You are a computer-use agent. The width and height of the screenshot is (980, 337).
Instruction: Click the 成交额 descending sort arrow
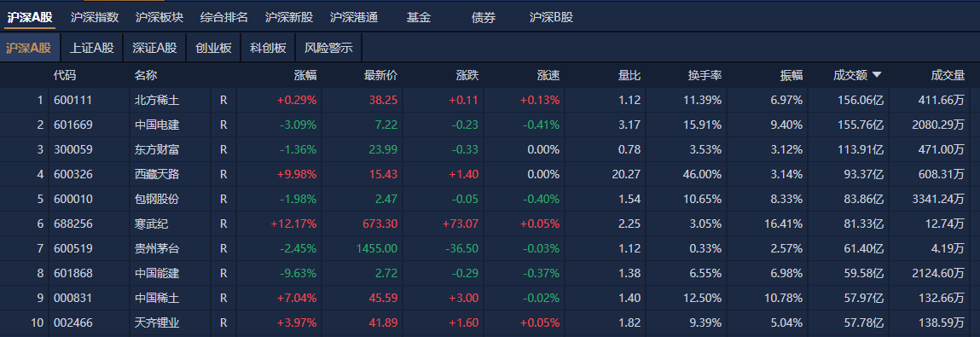pos(876,75)
